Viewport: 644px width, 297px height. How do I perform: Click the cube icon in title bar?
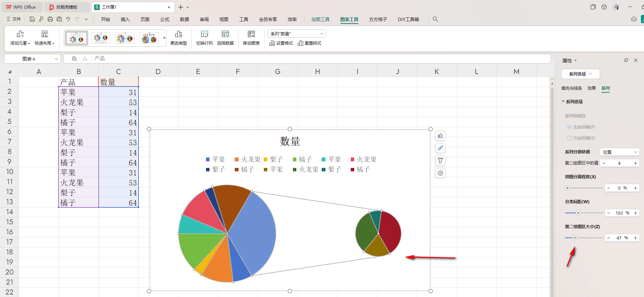click(x=604, y=7)
